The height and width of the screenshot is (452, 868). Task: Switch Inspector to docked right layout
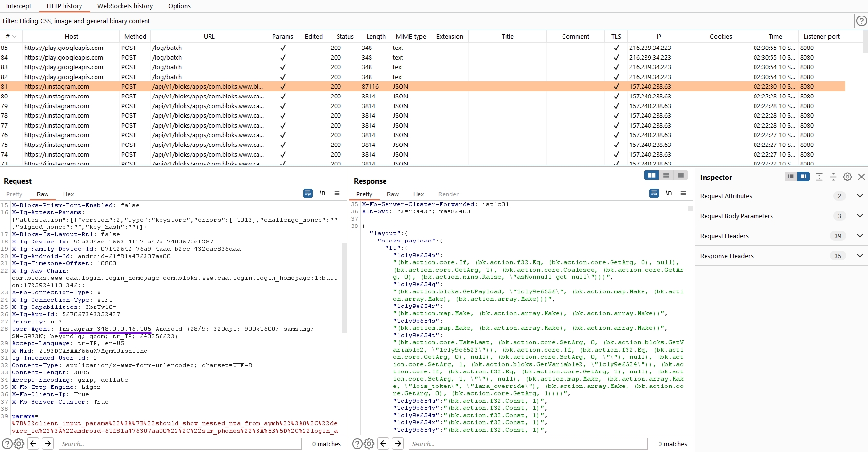(804, 177)
